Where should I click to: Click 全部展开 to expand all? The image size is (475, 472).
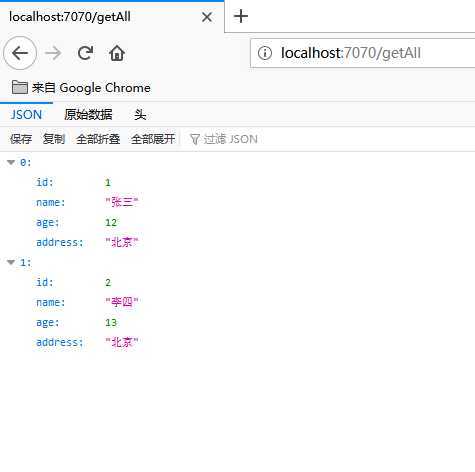point(153,139)
